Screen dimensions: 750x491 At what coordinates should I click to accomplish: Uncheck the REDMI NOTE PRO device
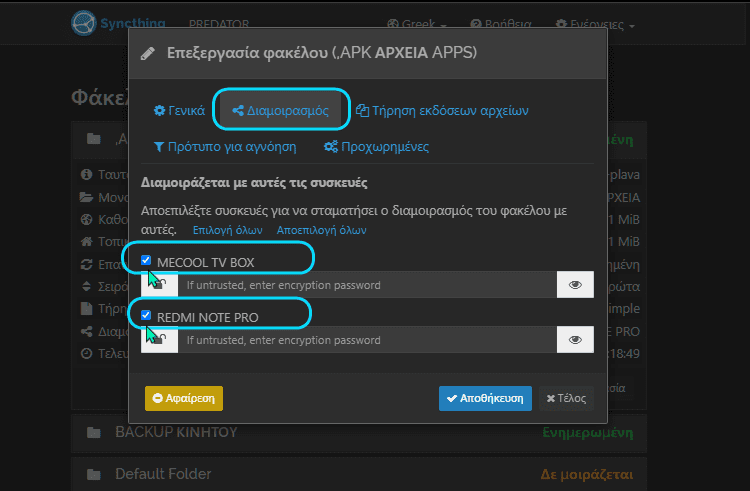point(146,315)
